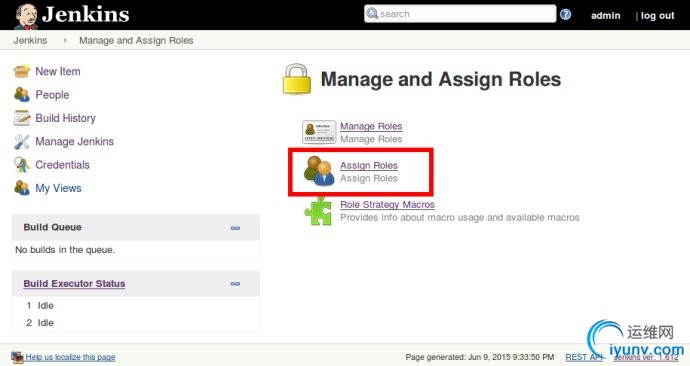The image size is (690, 366).
Task: Click the Role Strategy Macros puzzle icon
Action: [x=318, y=211]
